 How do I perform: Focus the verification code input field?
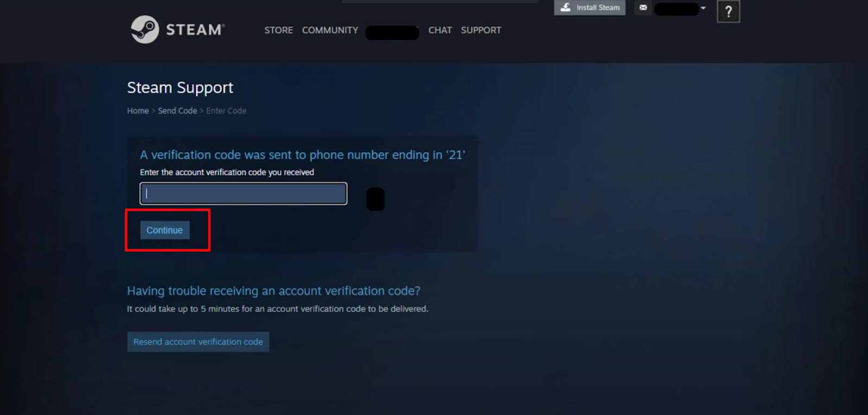coord(244,194)
